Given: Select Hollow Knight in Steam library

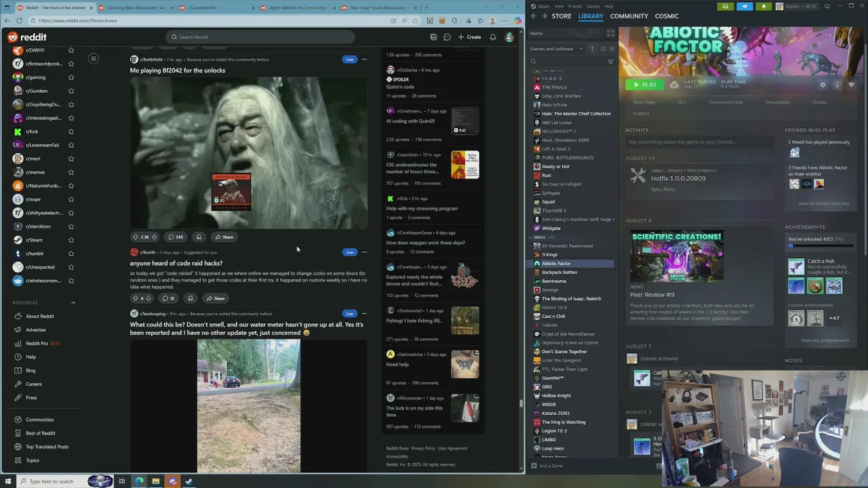Looking at the screenshot, I should pos(556,396).
